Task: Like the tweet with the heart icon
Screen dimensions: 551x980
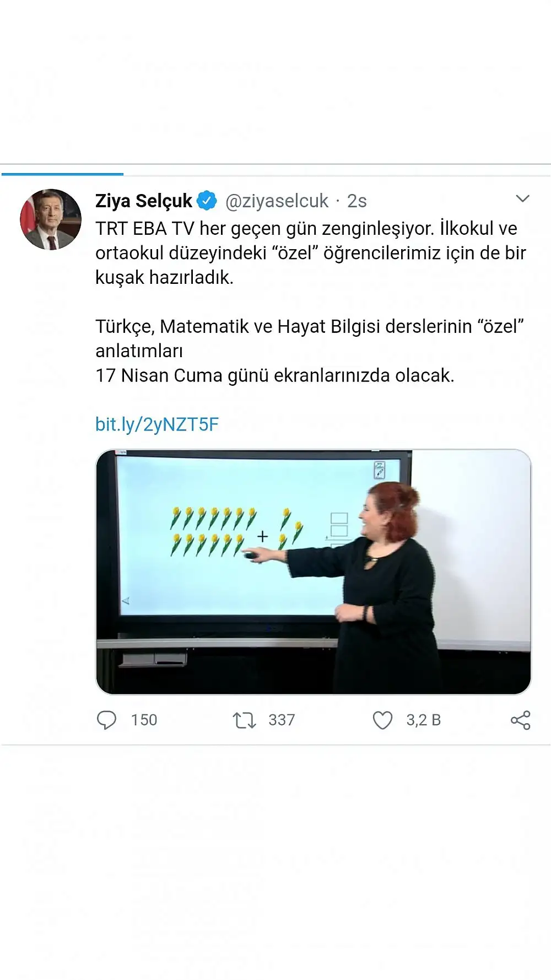Action: point(382,720)
